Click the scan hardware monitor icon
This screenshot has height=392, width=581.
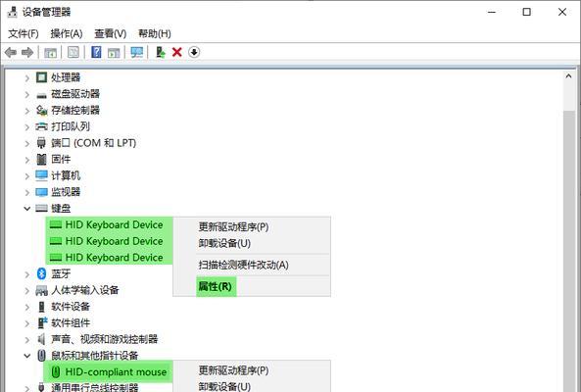(x=137, y=52)
